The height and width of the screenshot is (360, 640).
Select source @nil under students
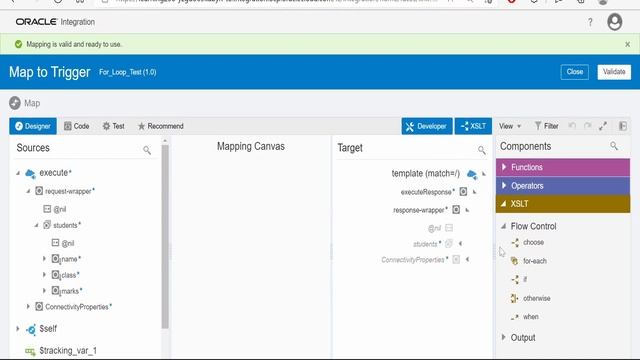pos(63,243)
